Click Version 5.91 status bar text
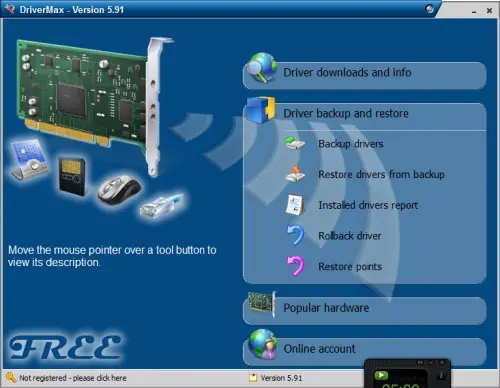The width and height of the screenshot is (500, 388). pos(281,378)
